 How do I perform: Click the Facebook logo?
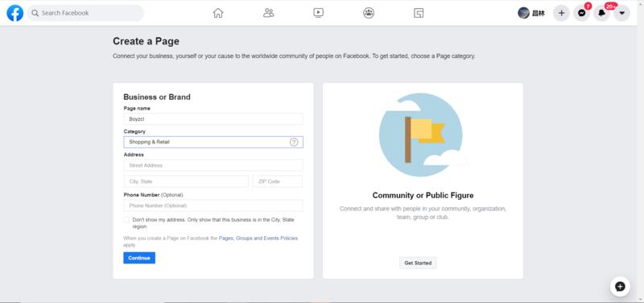click(x=15, y=13)
